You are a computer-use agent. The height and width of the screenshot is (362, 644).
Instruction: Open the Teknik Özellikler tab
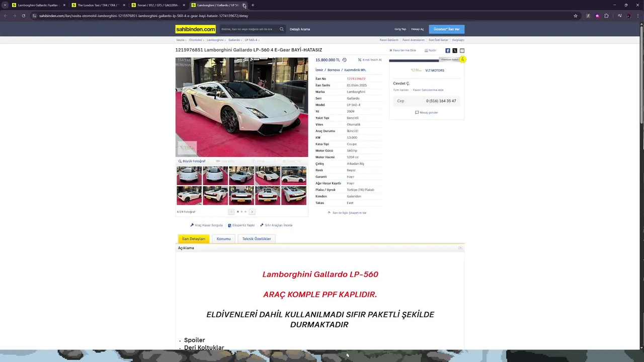257,239
